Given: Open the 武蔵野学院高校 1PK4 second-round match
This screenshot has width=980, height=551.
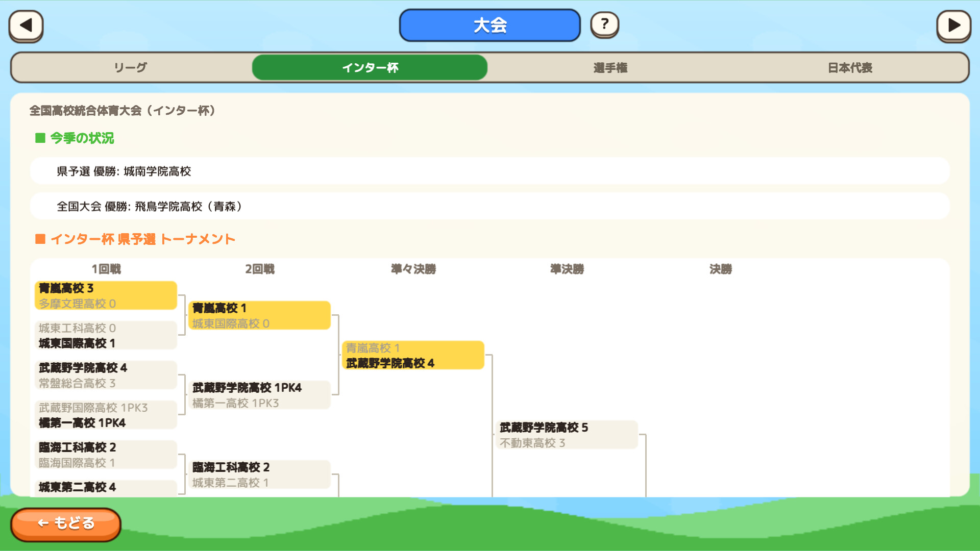Looking at the screenshot, I should point(260,395).
